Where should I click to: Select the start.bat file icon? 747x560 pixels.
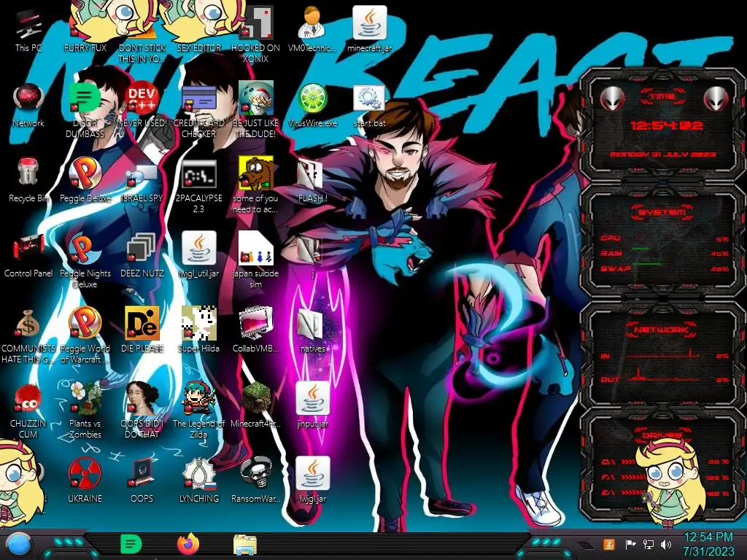pyautogui.click(x=369, y=105)
